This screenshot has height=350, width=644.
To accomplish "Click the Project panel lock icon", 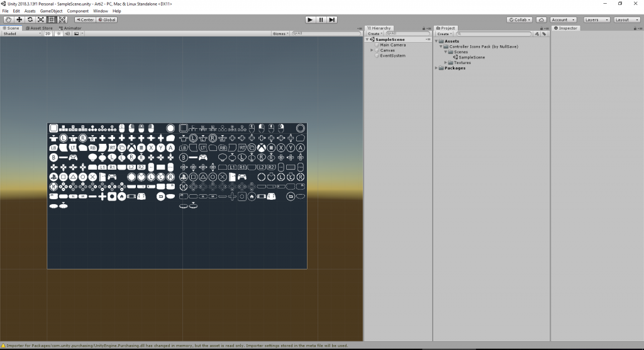I will click(x=541, y=28).
